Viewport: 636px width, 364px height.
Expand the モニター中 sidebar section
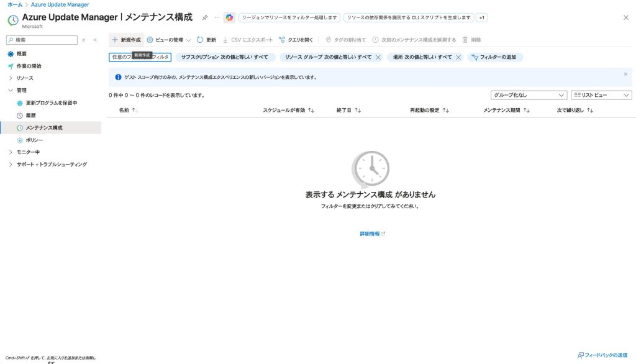click(x=11, y=152)
